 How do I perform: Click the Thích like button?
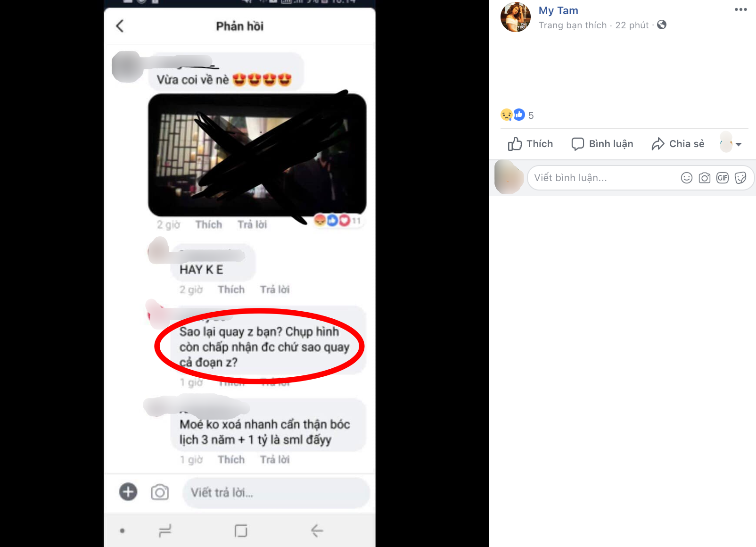pyautogui.click(x=530, y=144)
